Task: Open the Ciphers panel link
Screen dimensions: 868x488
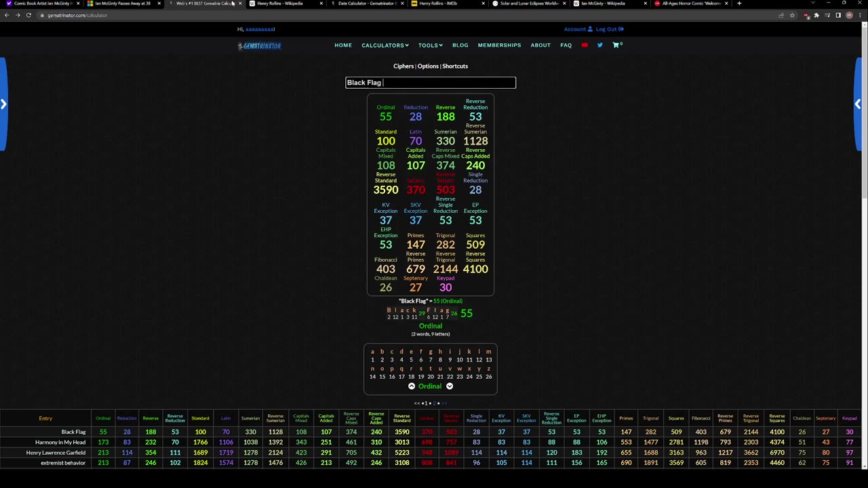Action: point(403,66)
